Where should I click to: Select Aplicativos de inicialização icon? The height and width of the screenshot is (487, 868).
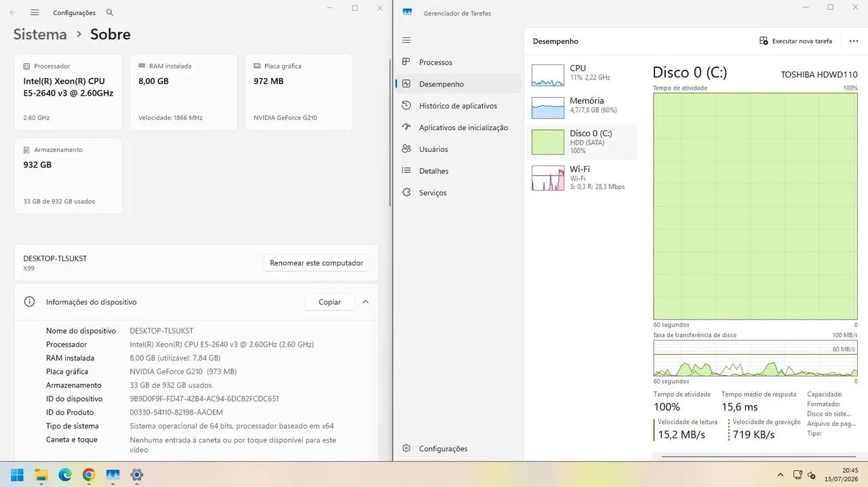[x=406, y=128]
